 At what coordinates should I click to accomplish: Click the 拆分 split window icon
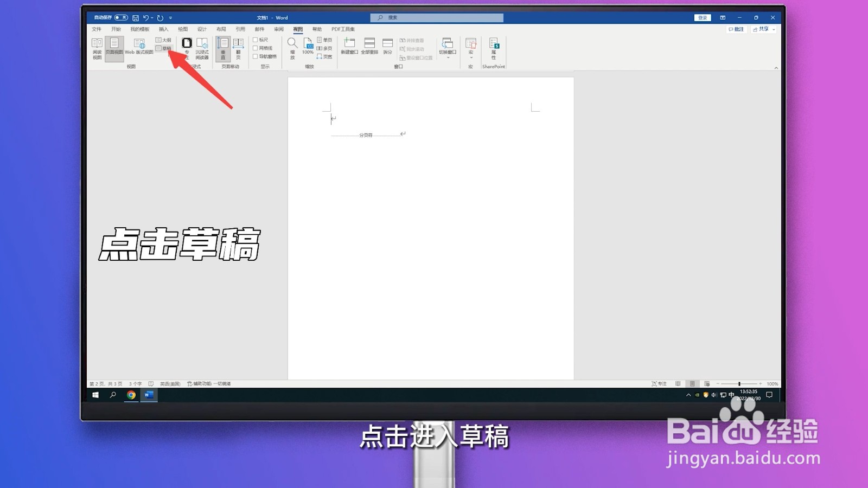388,46
